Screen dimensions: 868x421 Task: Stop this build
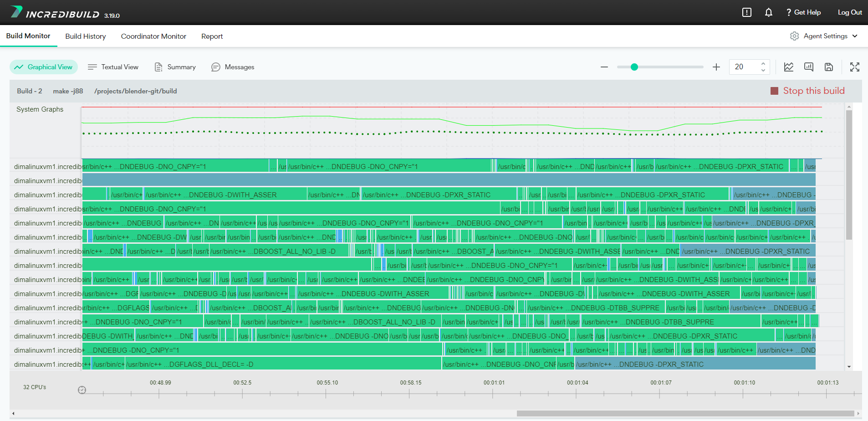pos(807,91)
